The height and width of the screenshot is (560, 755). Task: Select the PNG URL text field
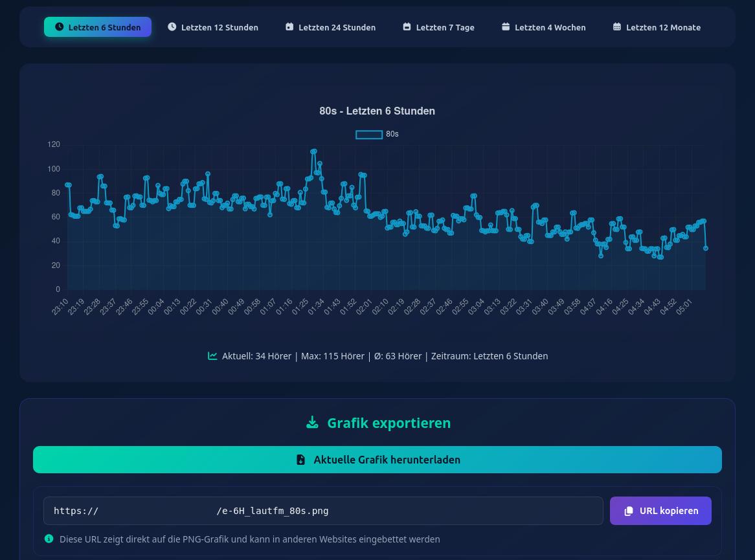323,511
